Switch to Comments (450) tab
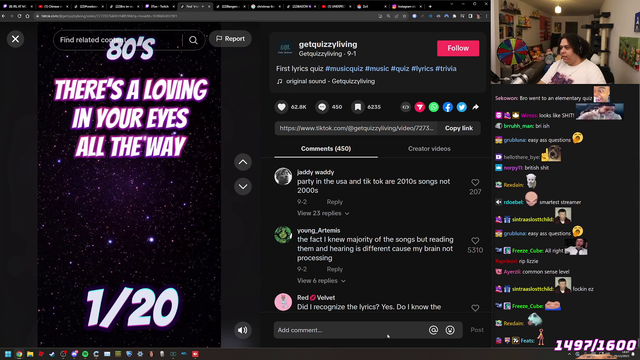Image resolution: width=640 pixels, height=360 pixels. click(326, 149)
